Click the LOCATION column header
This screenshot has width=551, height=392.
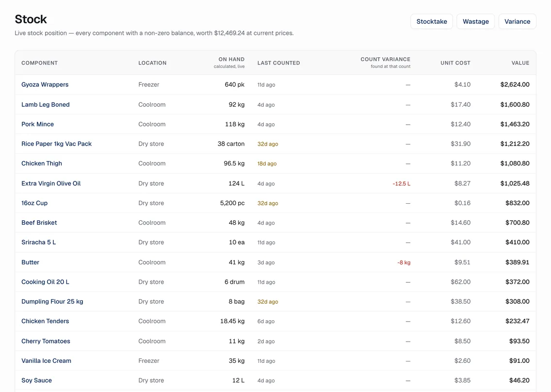[152, 63]
